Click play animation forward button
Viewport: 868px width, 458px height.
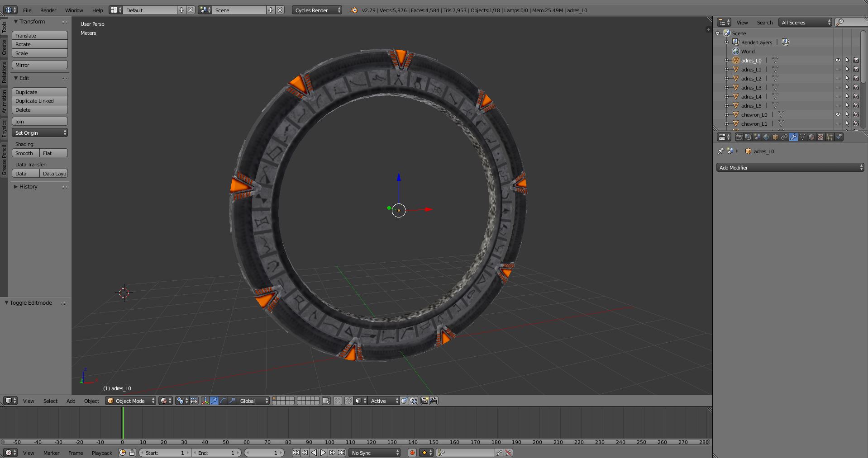click(323, 453)
